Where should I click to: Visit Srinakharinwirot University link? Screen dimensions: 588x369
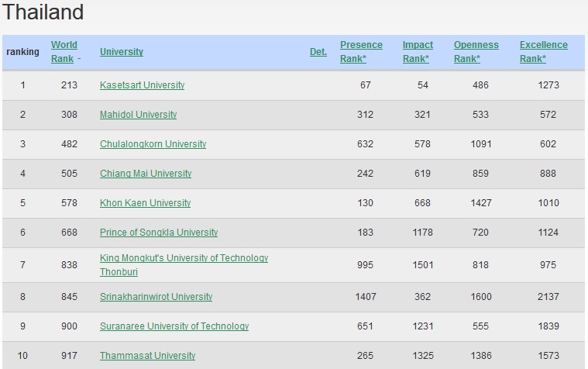[156, 297]
